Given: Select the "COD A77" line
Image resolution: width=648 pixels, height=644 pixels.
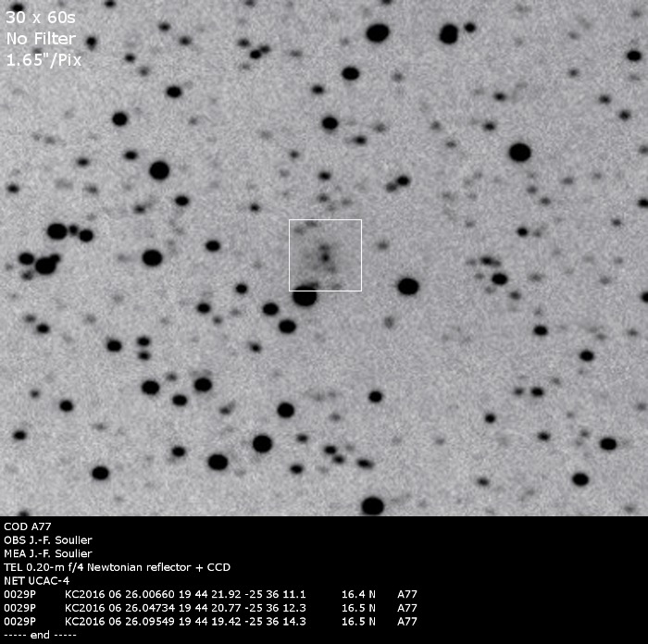Looking at the screenshot, I should coord(28,526).
